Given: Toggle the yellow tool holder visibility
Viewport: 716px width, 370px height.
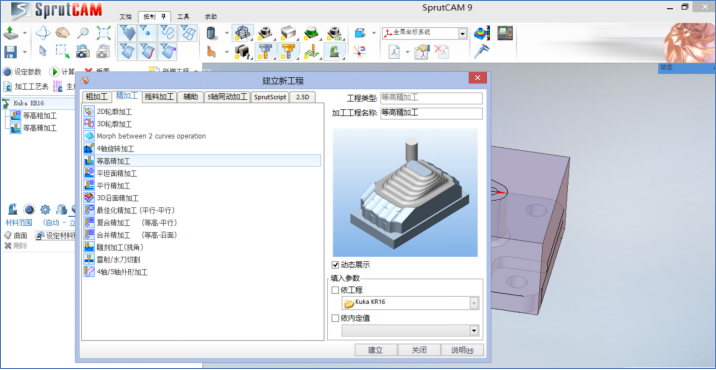Looking at the screenshot, I should click(289, 52).
